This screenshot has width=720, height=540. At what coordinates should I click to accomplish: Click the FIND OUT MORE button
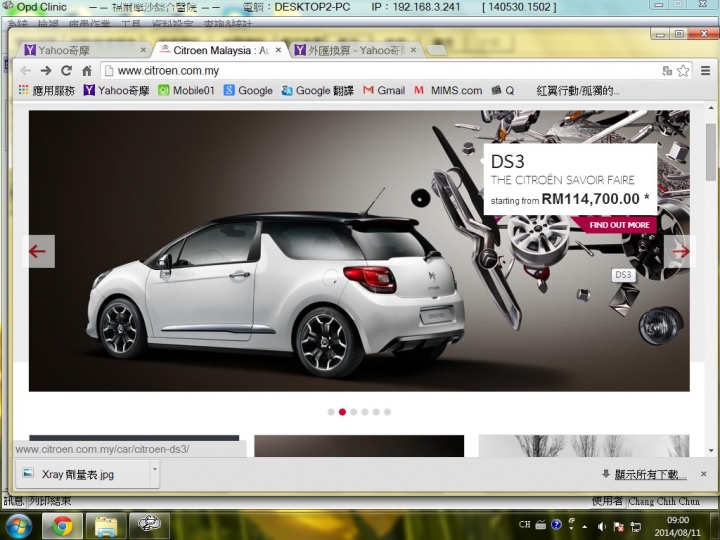coord(619,225)
